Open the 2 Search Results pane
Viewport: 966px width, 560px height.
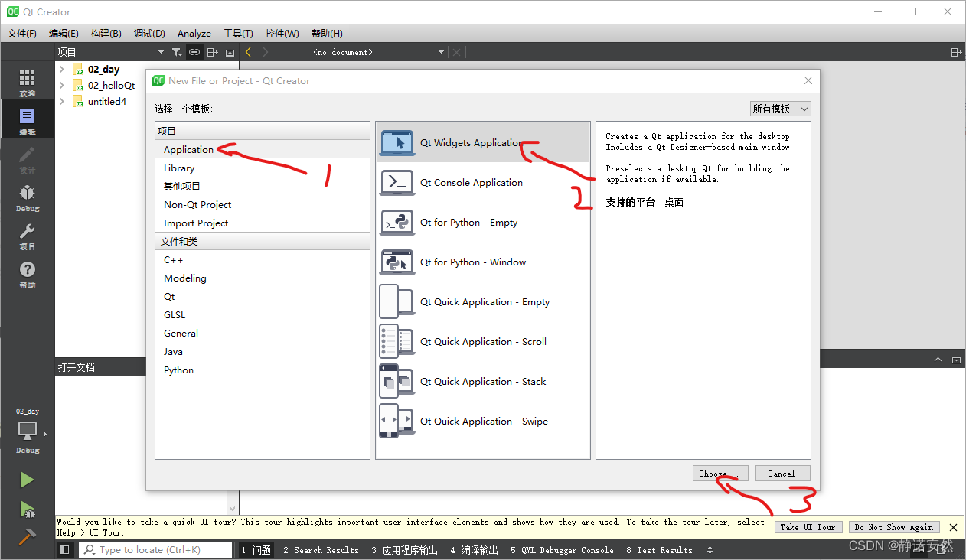pyautogui.click(x=321, y=550)
